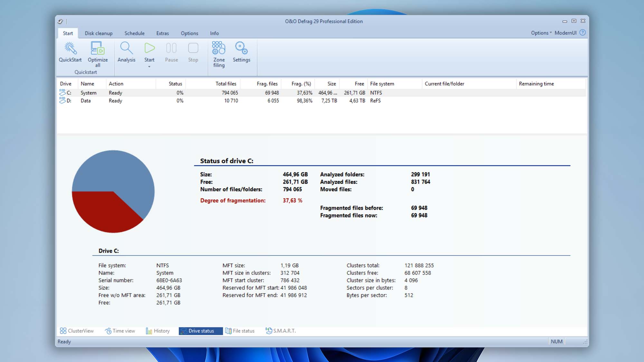The height and width of the screenshot is (362, 644).
Task: Click the Stop icon in the ribbon
Action: coord(193,48)
